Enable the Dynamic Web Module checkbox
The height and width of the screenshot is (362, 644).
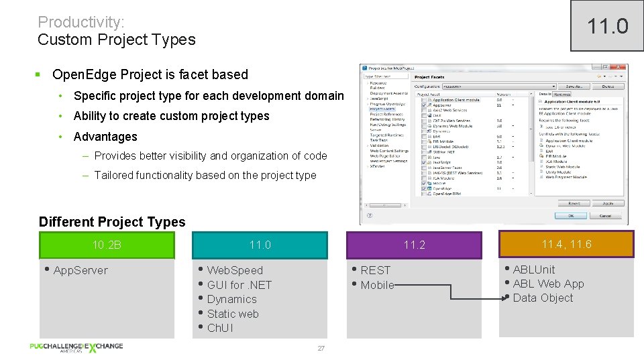(424, 126)
